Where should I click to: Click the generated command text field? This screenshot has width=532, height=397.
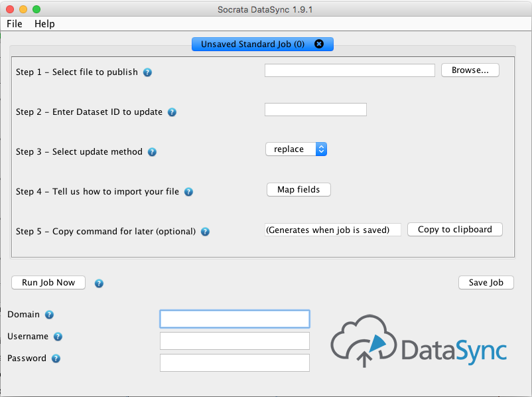tap(333, 230)
